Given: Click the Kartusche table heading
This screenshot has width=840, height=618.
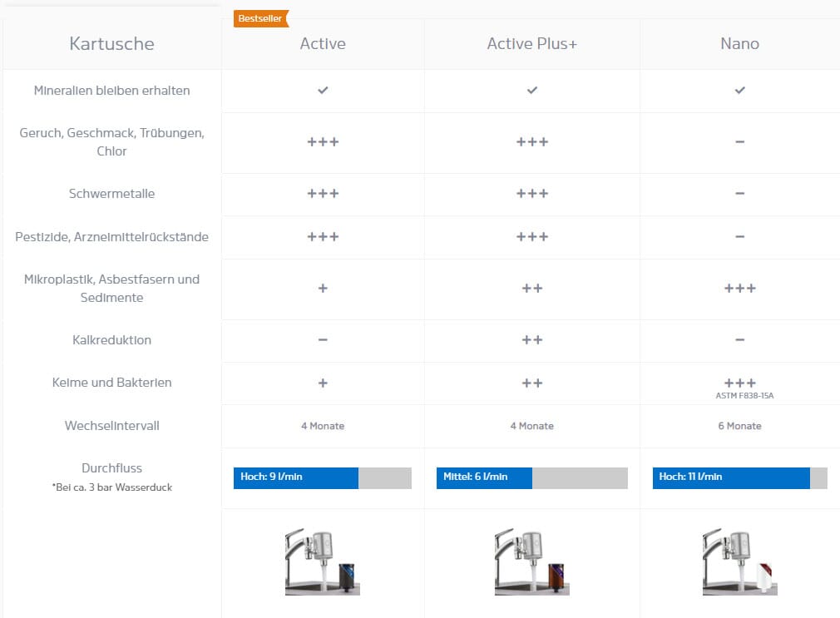Looking at the screenshot, I should 111,44.
